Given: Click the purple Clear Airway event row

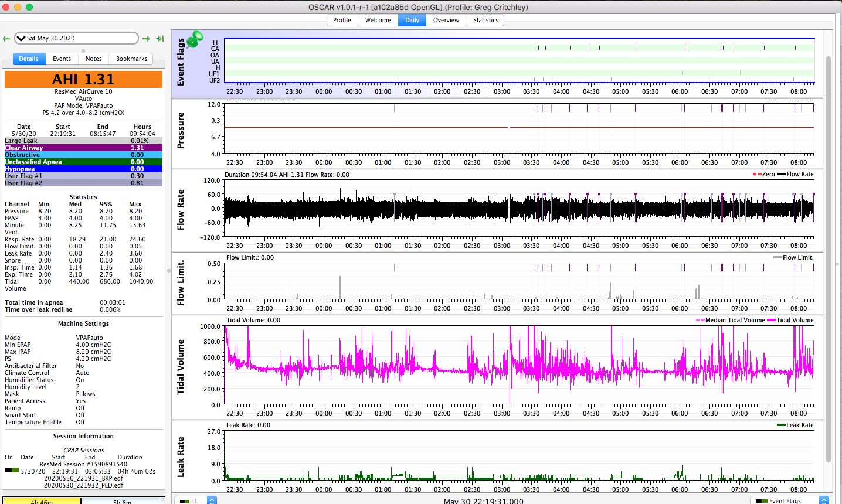Looking at the screenshot, I should 83,148.
